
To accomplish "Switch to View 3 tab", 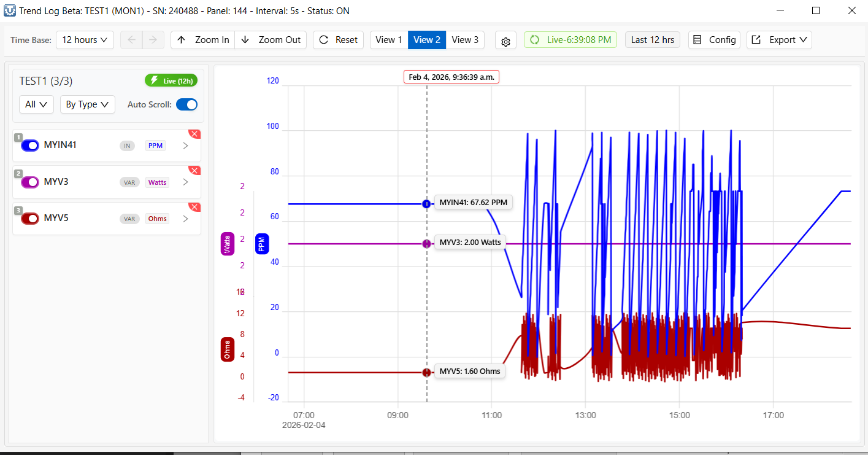I will pos(465,40).
